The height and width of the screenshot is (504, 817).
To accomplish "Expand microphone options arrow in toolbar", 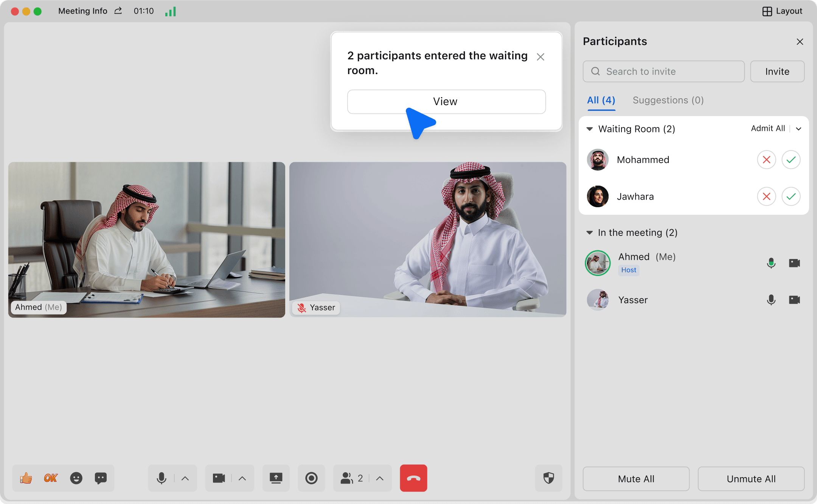I will click(185, 478).
